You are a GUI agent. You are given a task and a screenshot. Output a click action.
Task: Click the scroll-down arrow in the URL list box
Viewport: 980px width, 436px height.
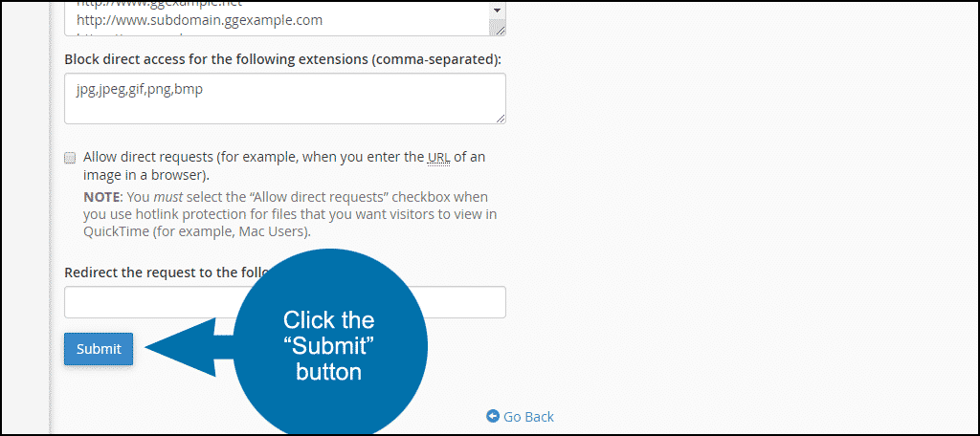click(x=498, y=11)
